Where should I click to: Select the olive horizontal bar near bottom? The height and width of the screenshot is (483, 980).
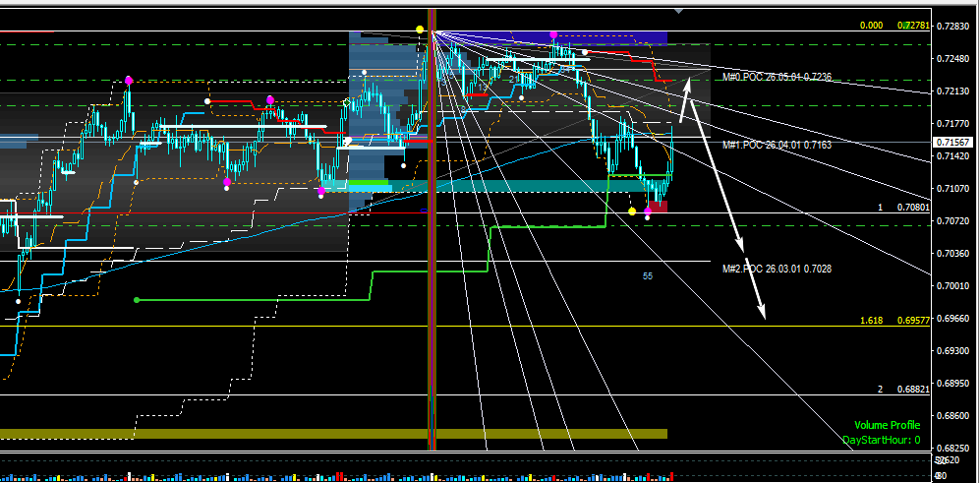334,434
